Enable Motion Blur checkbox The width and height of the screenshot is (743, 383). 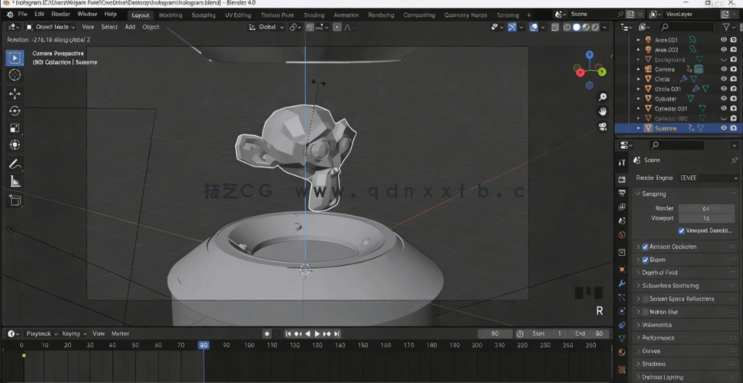pos(645,312)
